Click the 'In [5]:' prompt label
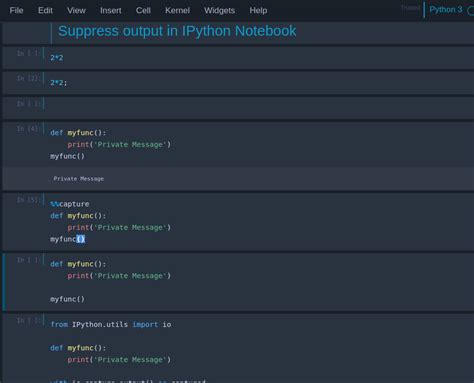This screenshot has height=383, width=474. coord(28,200)
